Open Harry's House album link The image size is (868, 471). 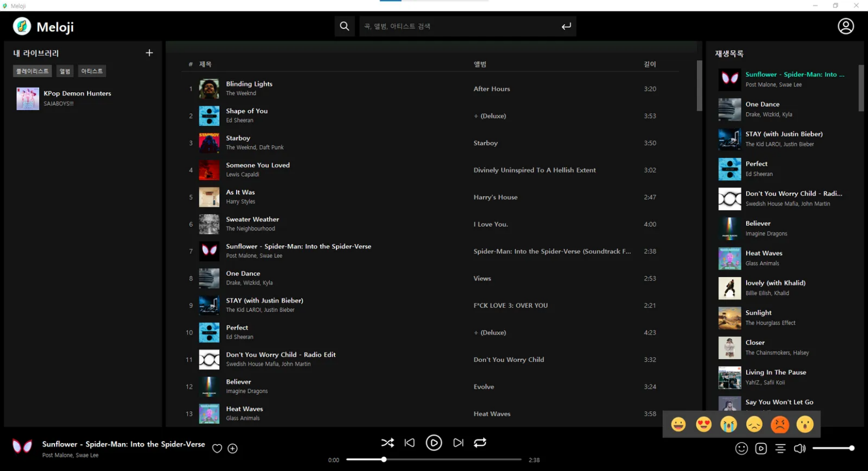point(495,197)
